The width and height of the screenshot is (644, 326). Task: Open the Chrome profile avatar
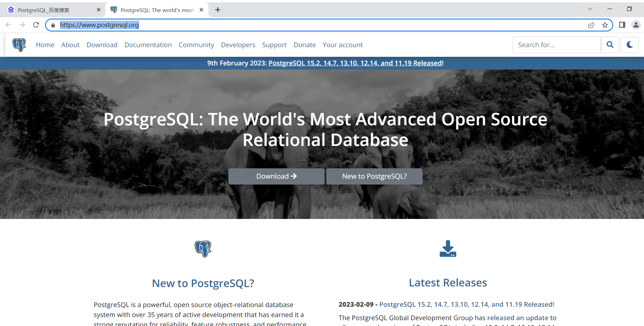(636, 25)
